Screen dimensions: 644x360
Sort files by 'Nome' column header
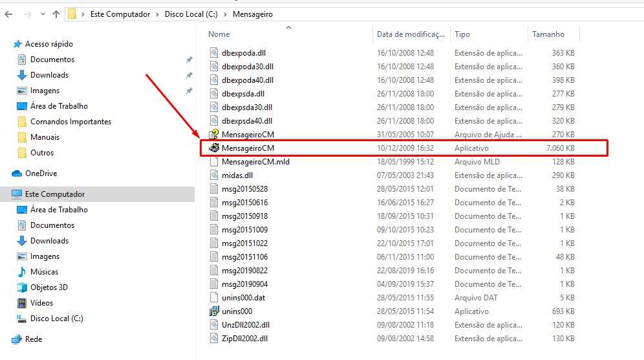(219, 34)
